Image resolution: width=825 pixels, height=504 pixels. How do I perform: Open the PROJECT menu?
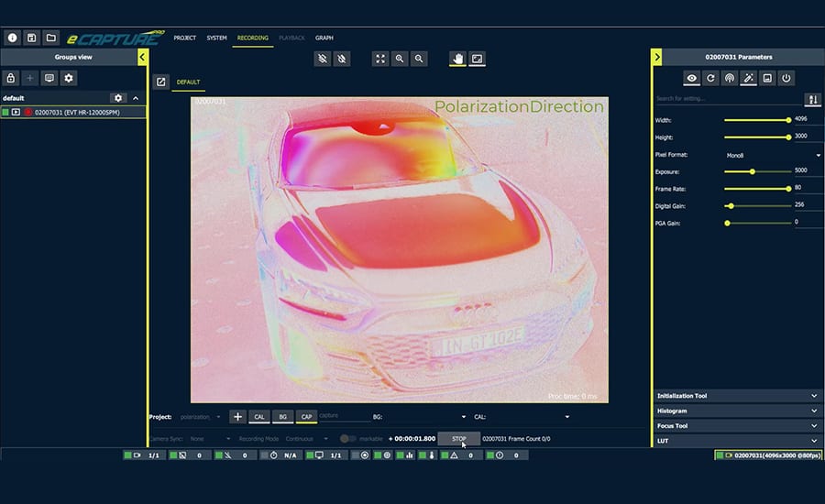[x=184, y=38]
